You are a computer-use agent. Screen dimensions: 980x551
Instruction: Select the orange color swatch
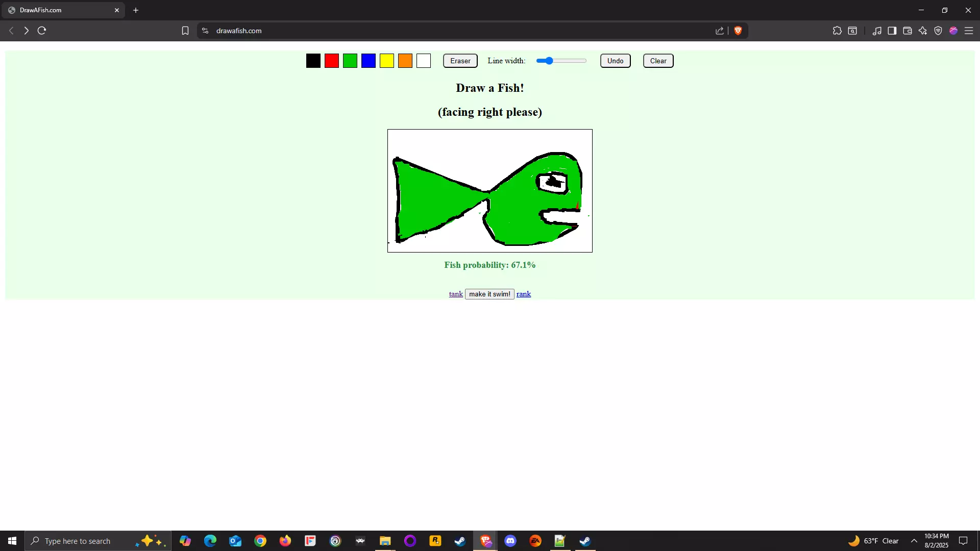click(405, 61)
